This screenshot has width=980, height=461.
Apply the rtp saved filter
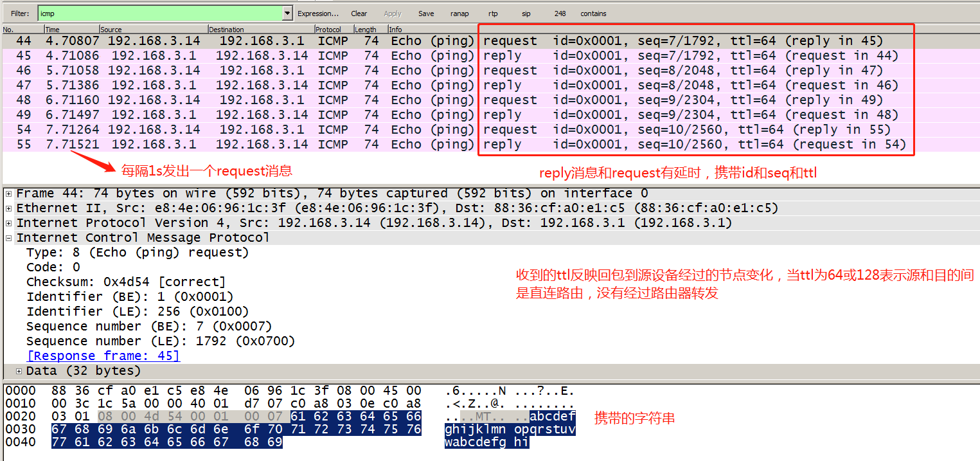pyautogui.click(x=493, y=14)
